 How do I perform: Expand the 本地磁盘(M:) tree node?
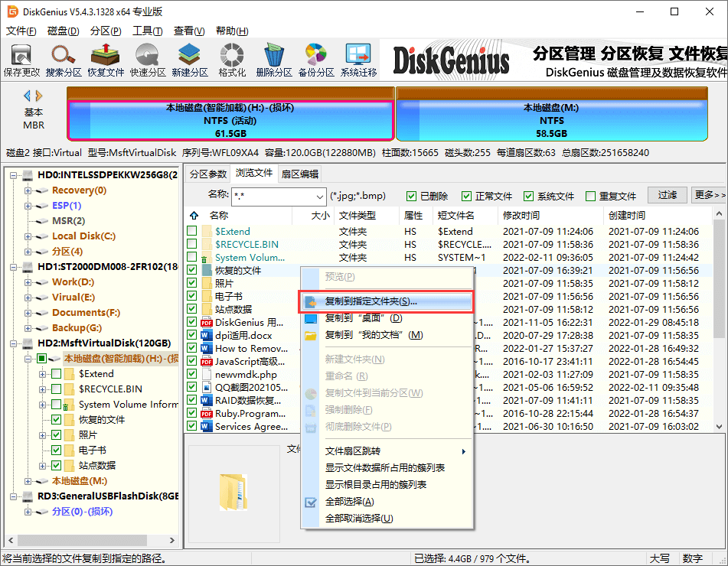point(28,482)
